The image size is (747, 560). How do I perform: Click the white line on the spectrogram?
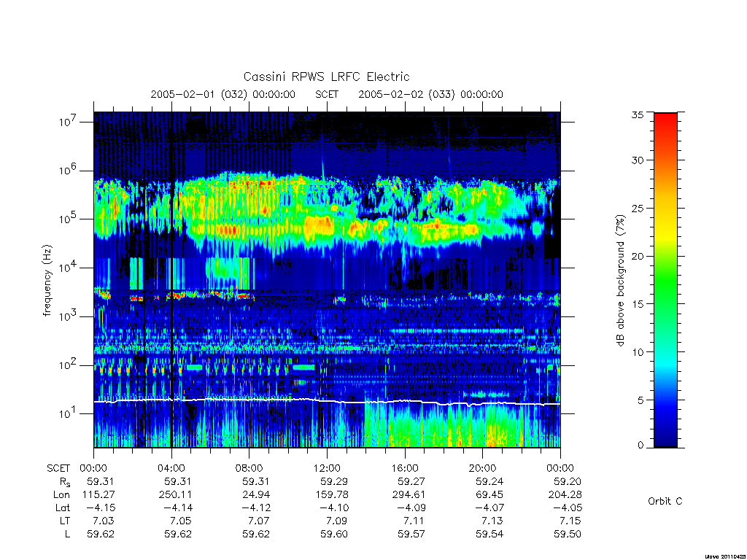pos(248,400)
